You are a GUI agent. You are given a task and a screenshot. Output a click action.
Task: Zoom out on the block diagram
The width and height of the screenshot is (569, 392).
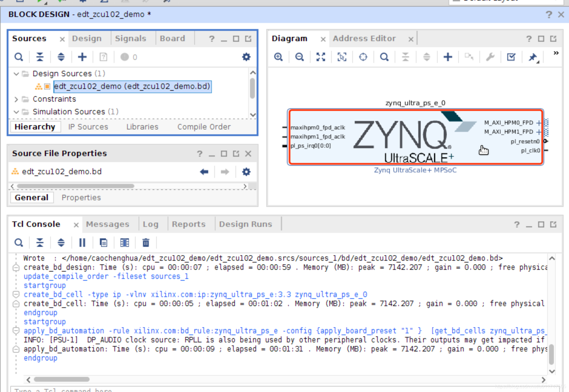300,57
